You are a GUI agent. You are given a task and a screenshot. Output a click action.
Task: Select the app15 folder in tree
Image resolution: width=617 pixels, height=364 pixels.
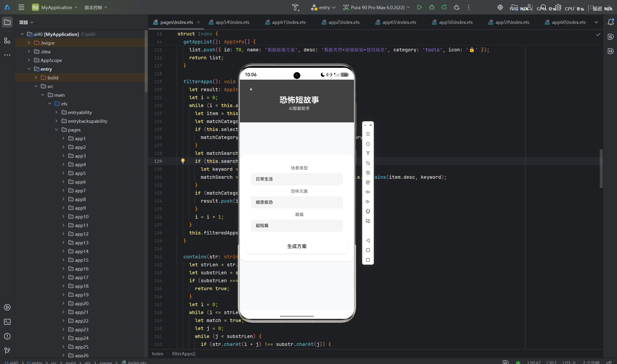[82, 260]
